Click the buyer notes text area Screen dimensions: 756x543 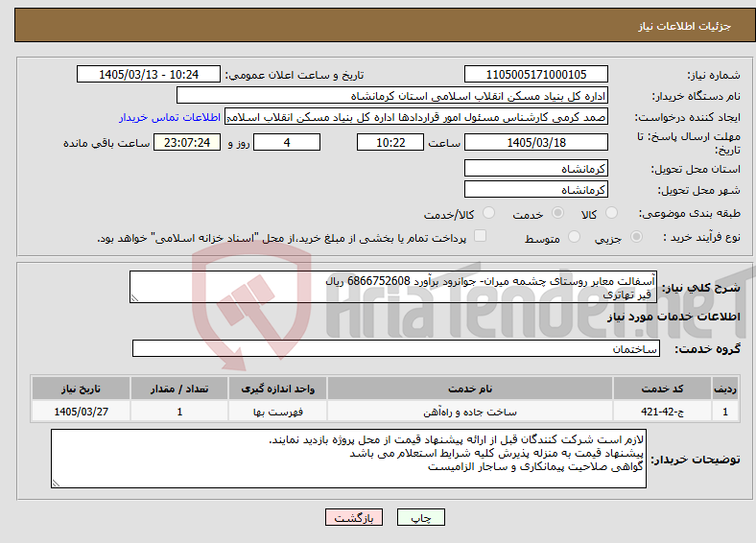[348, 459]
